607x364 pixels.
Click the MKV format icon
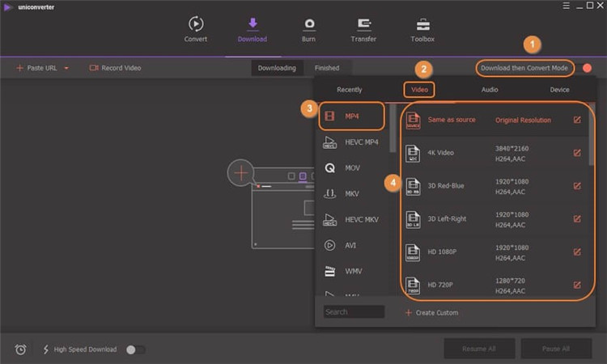tap(330, 193)
